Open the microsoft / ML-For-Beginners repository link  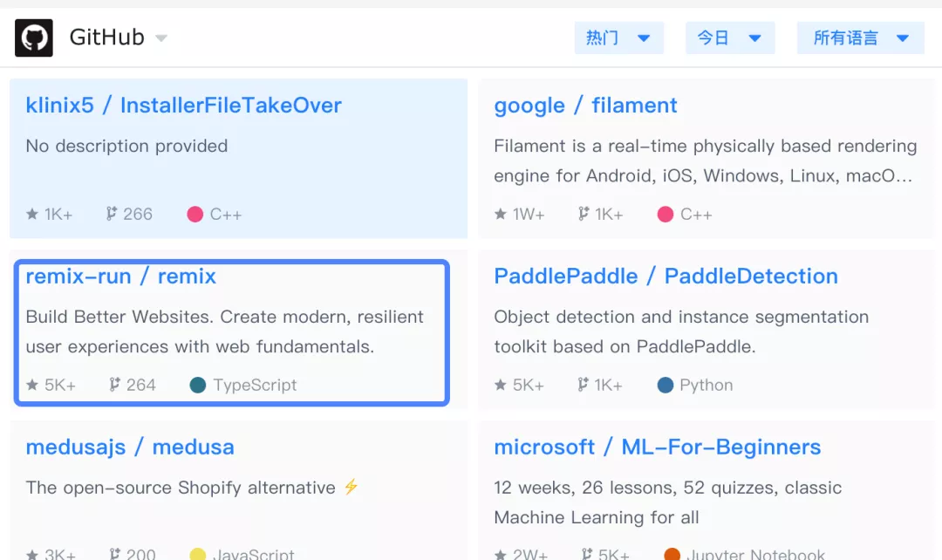click(658, 447)
